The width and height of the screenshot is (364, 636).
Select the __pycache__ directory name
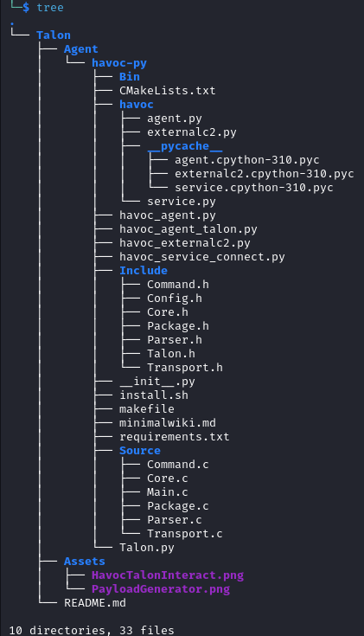point(185,146)
